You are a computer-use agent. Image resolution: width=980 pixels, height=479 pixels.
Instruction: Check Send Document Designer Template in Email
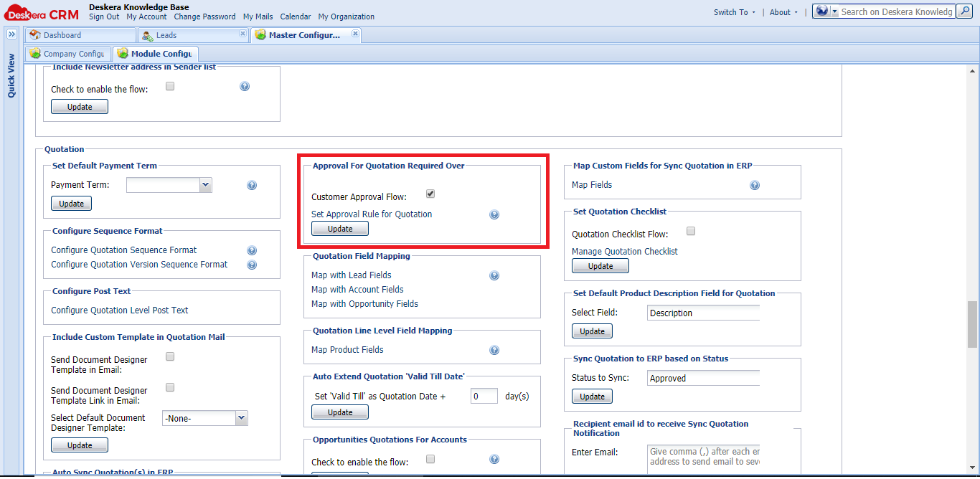170,356
